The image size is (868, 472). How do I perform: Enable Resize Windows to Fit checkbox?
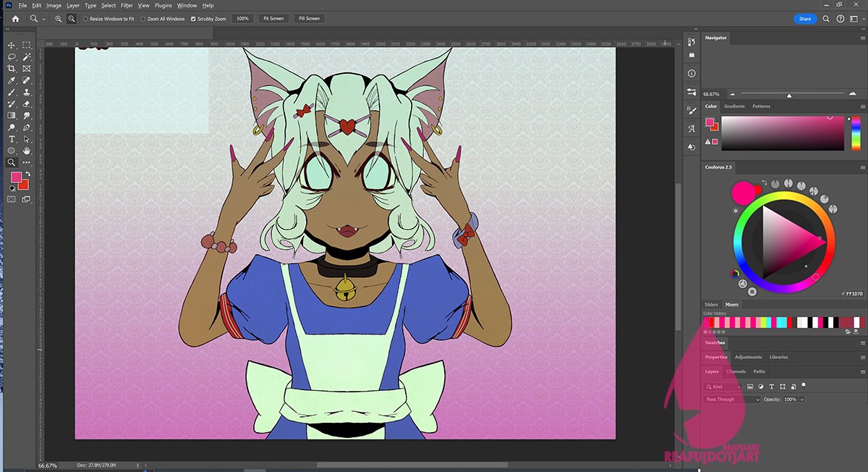(86, 19)
